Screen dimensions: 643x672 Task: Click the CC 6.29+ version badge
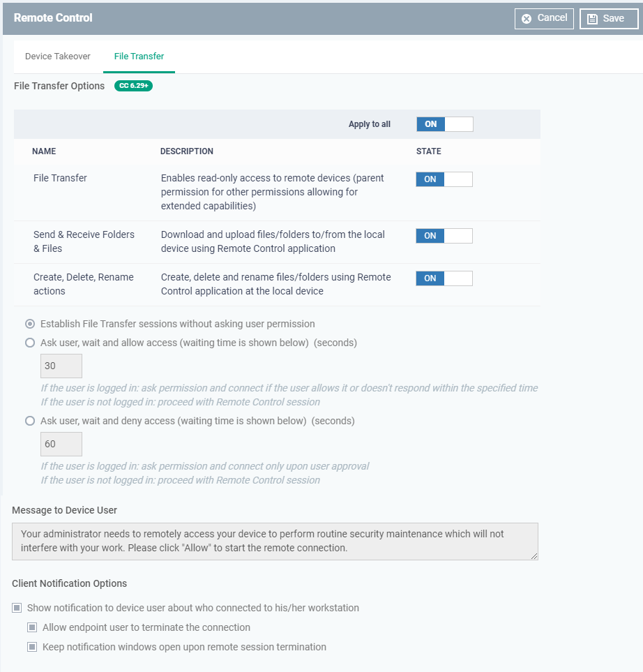(133, 86)
